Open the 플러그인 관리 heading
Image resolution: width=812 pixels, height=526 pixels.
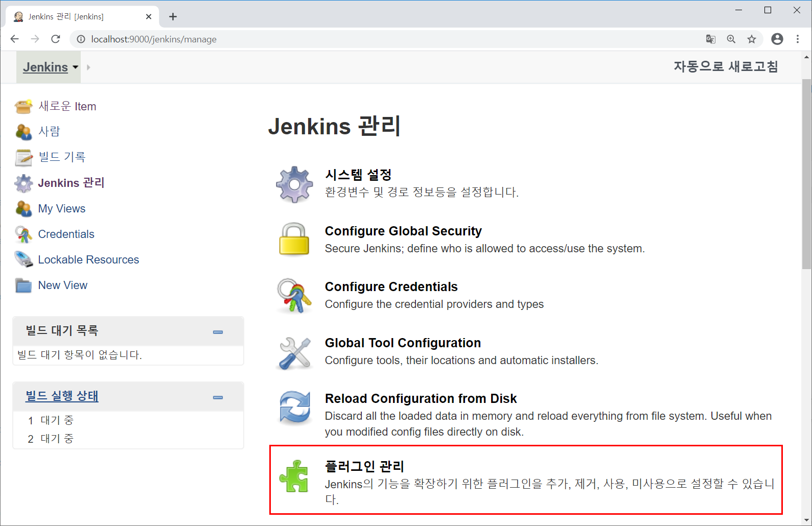pos(364,466)
